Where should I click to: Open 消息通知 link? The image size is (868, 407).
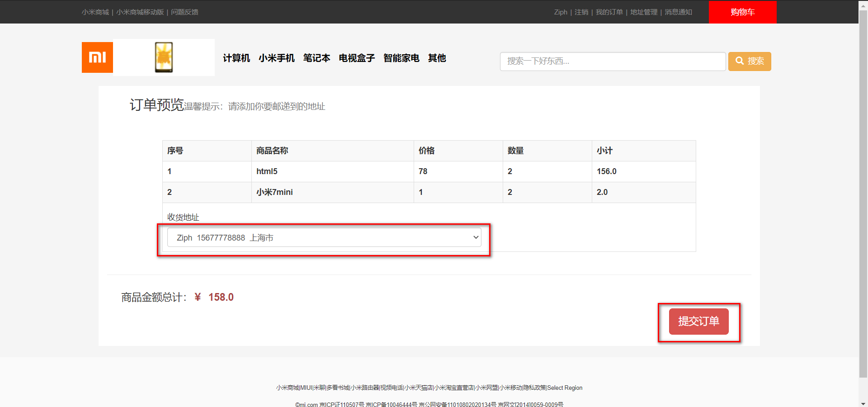pos(678,12)
